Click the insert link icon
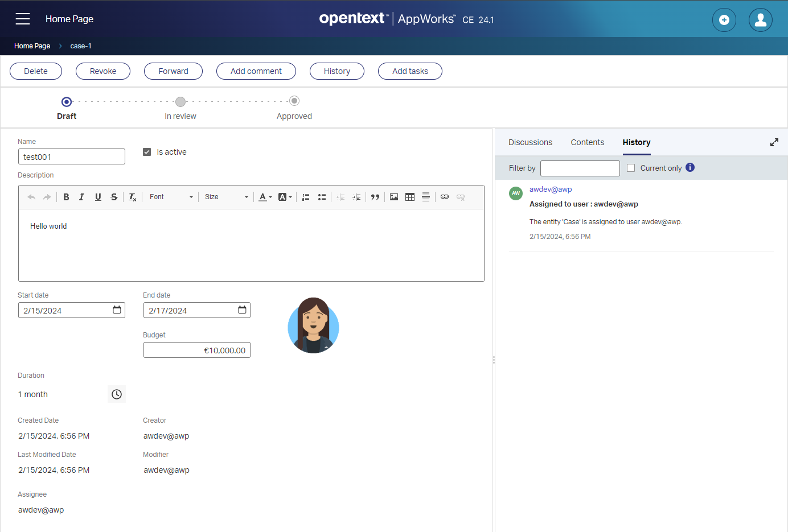The image size is (788, 532). 445,197
